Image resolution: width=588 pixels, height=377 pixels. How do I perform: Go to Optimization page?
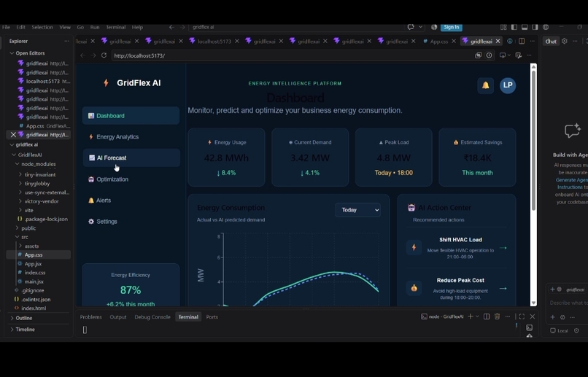tap(131, 179)
